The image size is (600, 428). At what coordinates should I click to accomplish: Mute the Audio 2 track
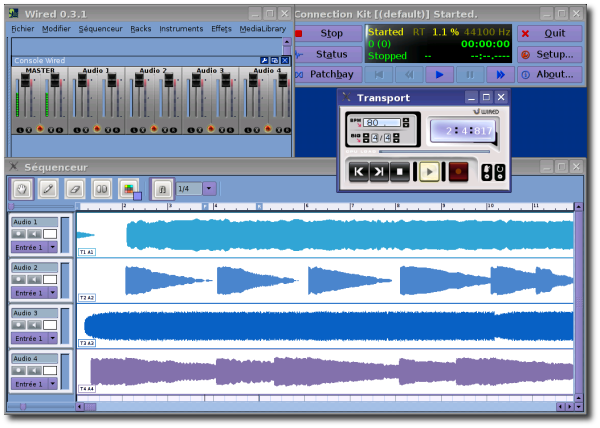[x=34, y=280]
